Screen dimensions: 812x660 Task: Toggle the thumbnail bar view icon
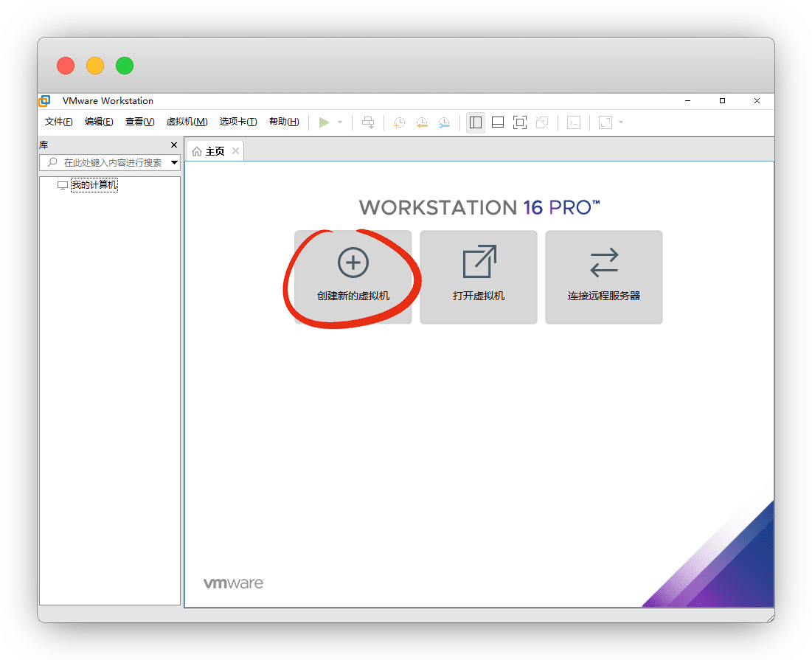point(498,122)
